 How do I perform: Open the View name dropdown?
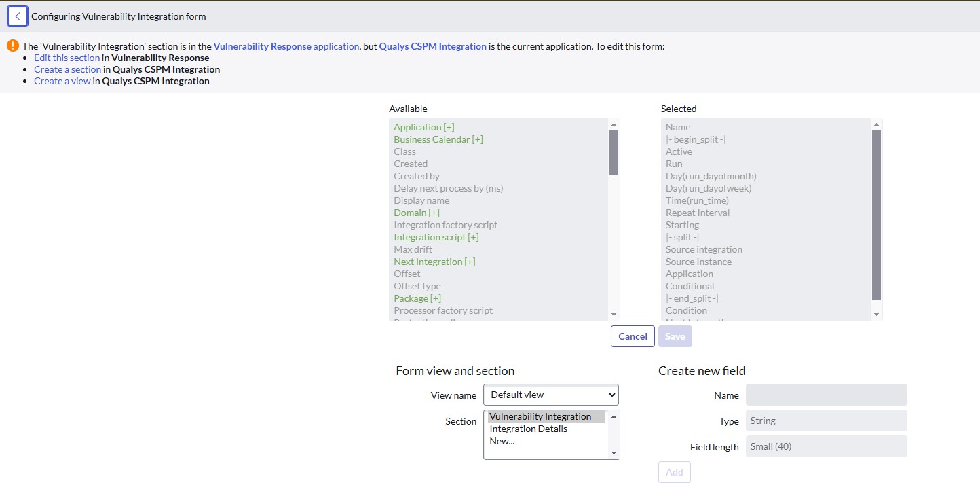(551, 395)
